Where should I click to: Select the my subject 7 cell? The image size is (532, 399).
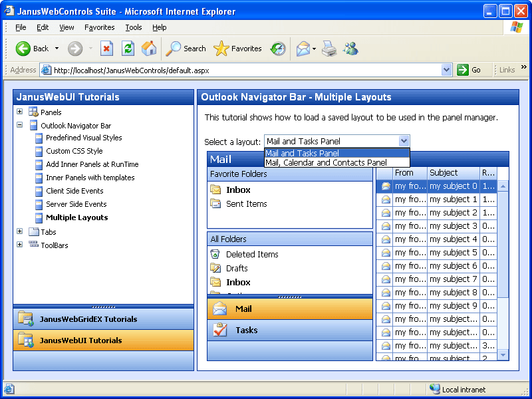[454, 279]
